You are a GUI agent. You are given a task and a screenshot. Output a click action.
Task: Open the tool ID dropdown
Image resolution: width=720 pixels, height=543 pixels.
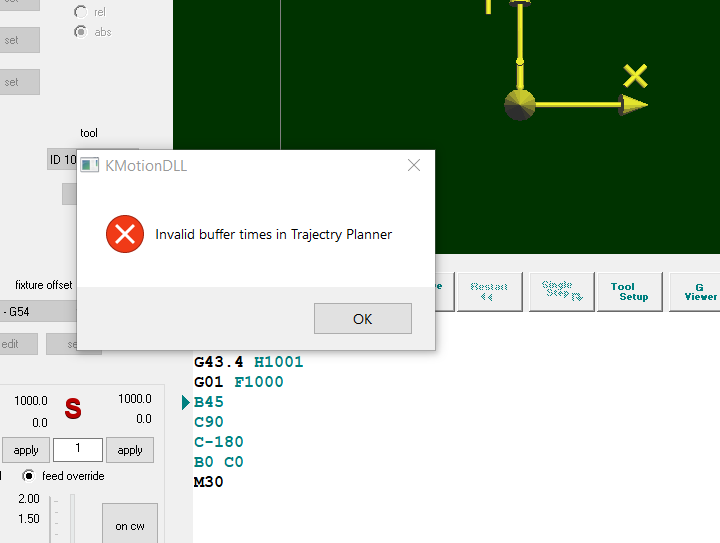pyautogui.click(x=62, y=160)
